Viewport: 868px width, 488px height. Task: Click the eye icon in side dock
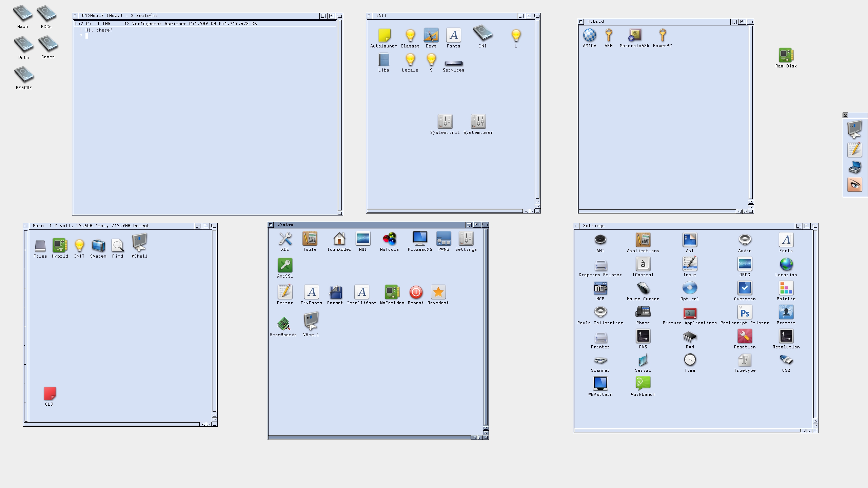[x=854, y=185]
